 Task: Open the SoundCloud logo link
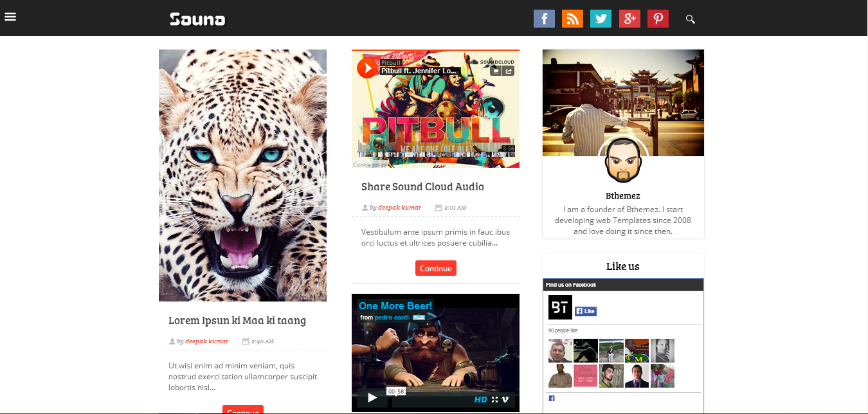(493, 62)
